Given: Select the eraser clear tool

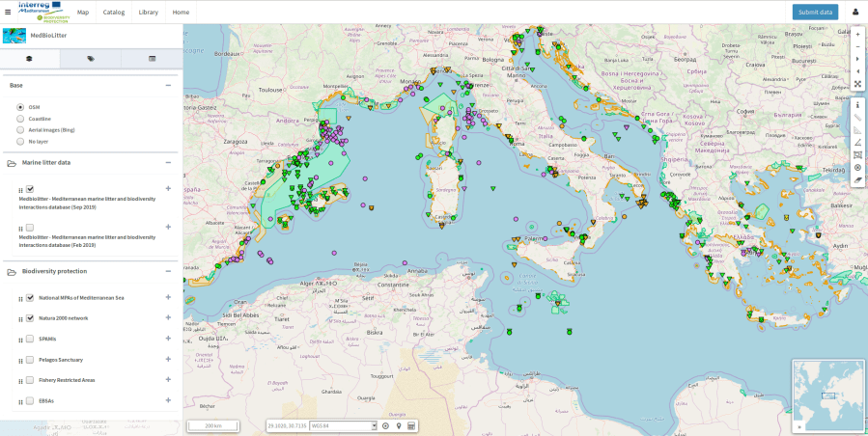Looking at the screenshot, I should pyautogui.click(x=857, y=179).
